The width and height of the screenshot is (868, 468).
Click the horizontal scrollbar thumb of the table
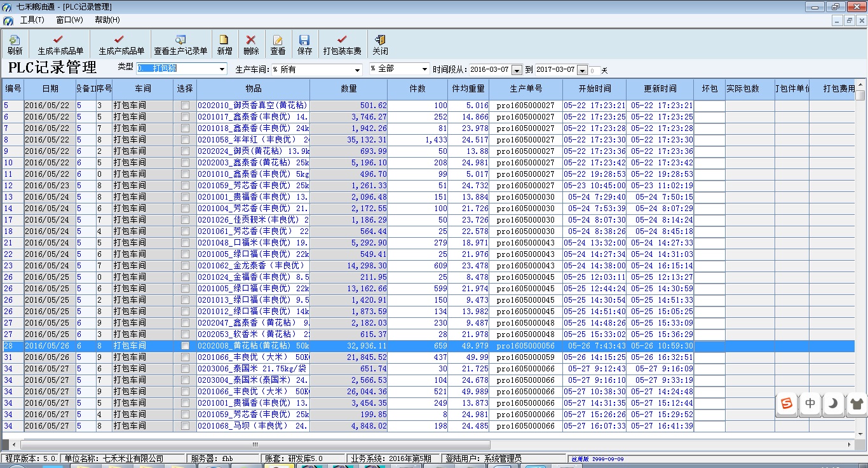click(255, 444)
